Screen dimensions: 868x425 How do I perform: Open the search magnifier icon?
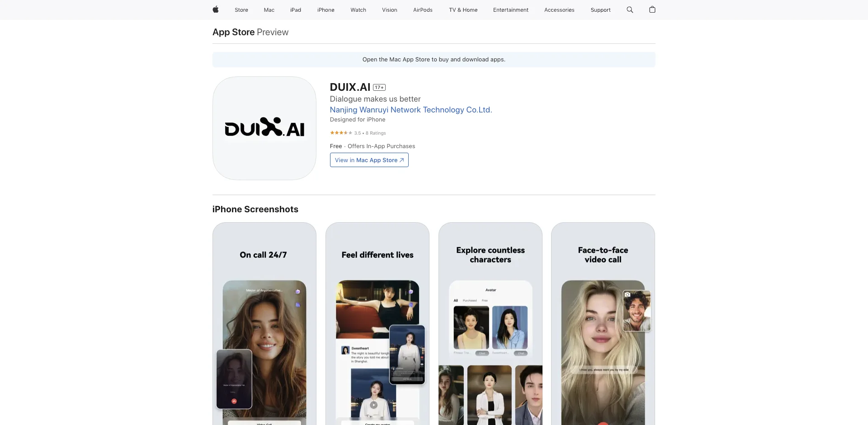630,9
